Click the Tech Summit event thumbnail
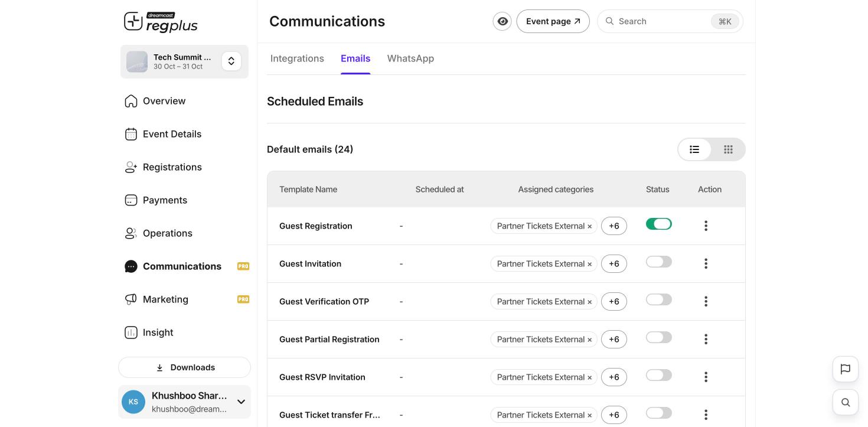This screenshot has width=868, height=427. [x=137, y=61]
